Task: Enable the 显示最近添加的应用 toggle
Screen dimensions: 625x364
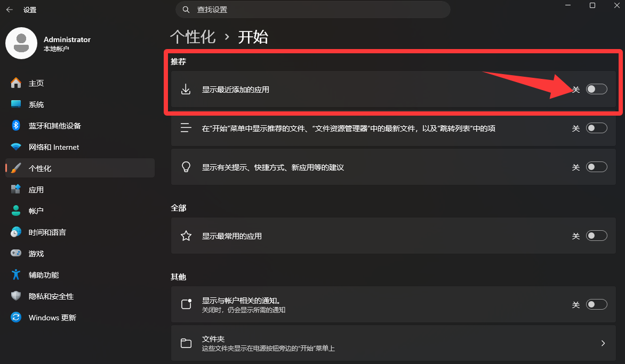Action: [596, 90]
